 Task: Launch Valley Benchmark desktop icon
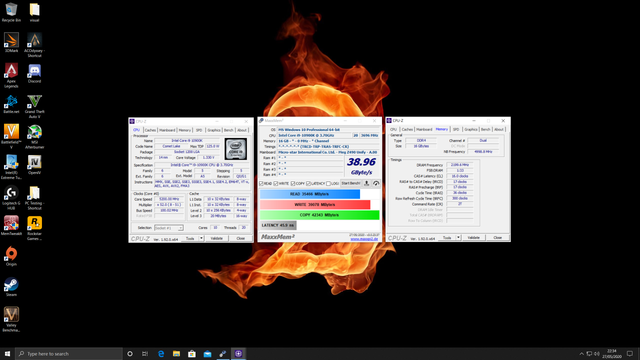11,320
